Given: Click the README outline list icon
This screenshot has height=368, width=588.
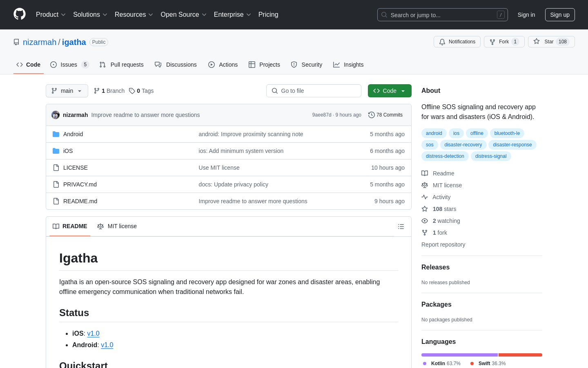Looking at the screenshot, I should pos(401,227).
